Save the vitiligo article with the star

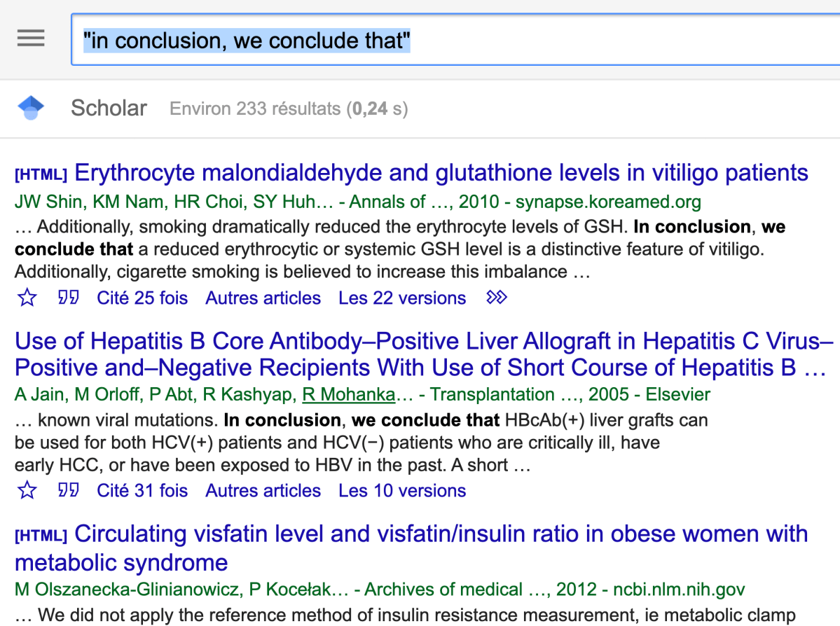coord(27,298)
